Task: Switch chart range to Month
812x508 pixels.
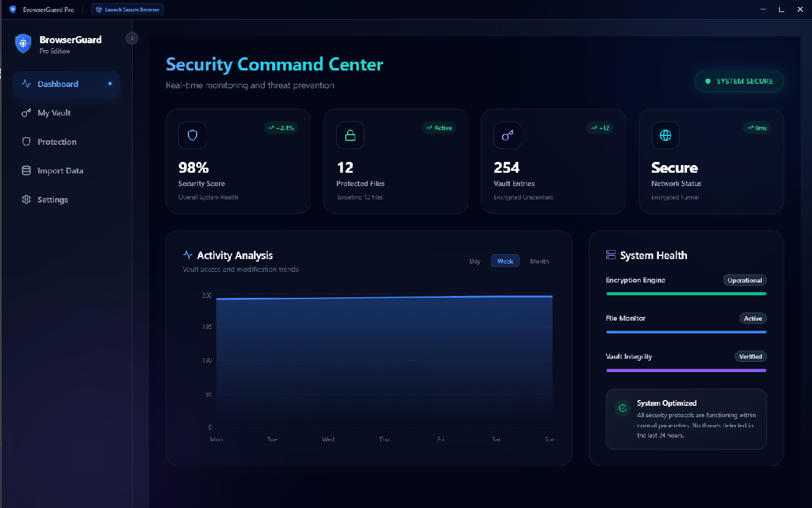Action: tap(539, 262)
